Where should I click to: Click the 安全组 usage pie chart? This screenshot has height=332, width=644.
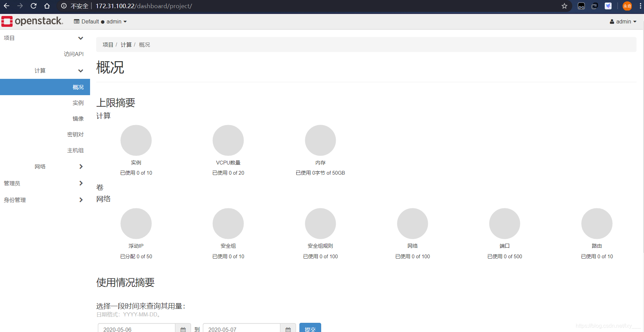[228, 224]
